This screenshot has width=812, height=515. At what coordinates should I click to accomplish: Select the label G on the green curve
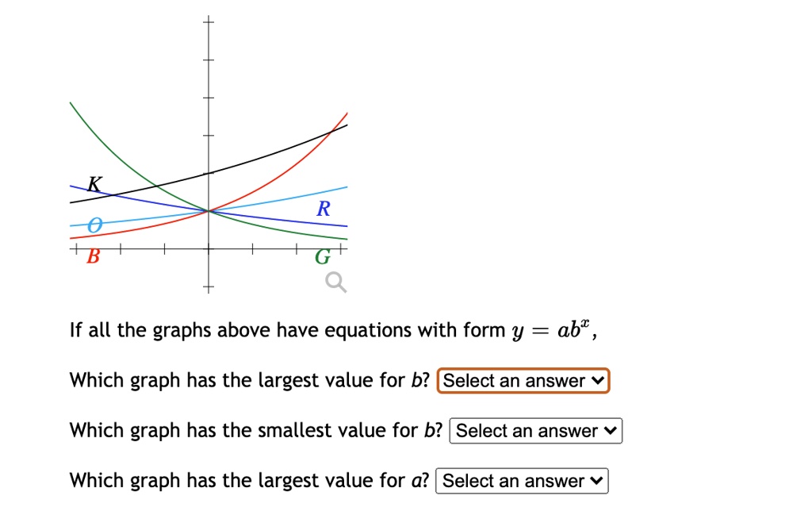click(322, 257)
